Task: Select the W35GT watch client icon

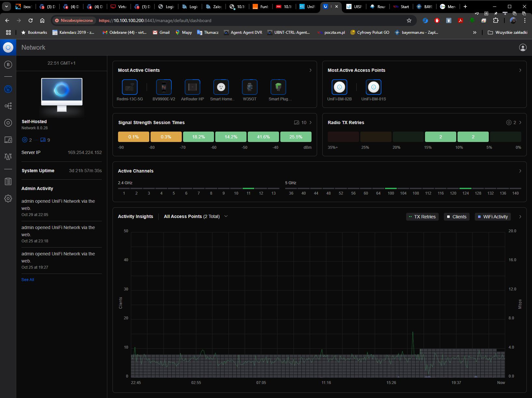Action: click(250, 87)
